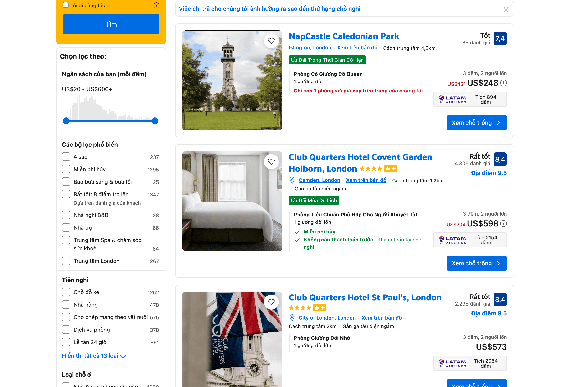
Task: Select the Chỗ đỗ xe amenity filter
Action: 66,292
